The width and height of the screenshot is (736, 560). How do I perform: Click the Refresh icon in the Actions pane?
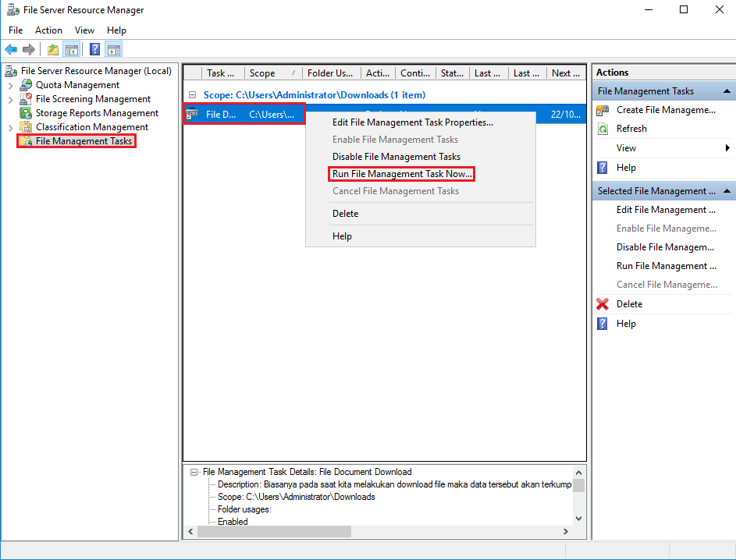click(603, 128)
